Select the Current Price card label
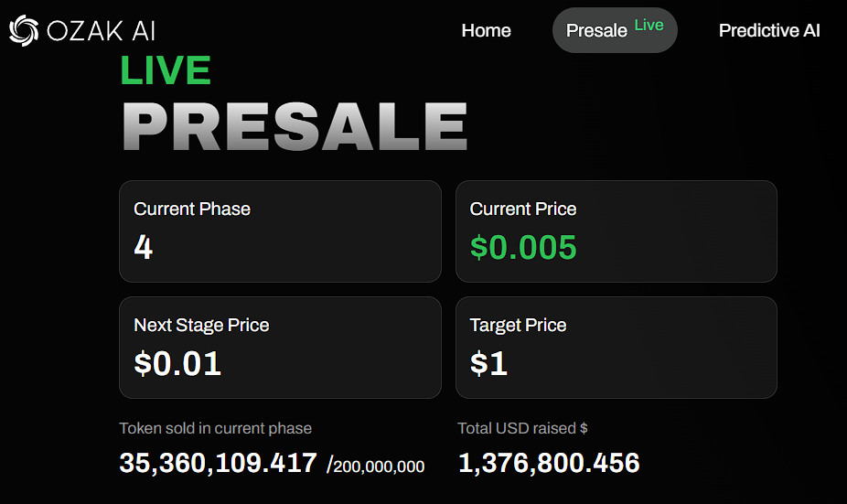The width and height of the screenshot is (847, 504). point(523,209)
